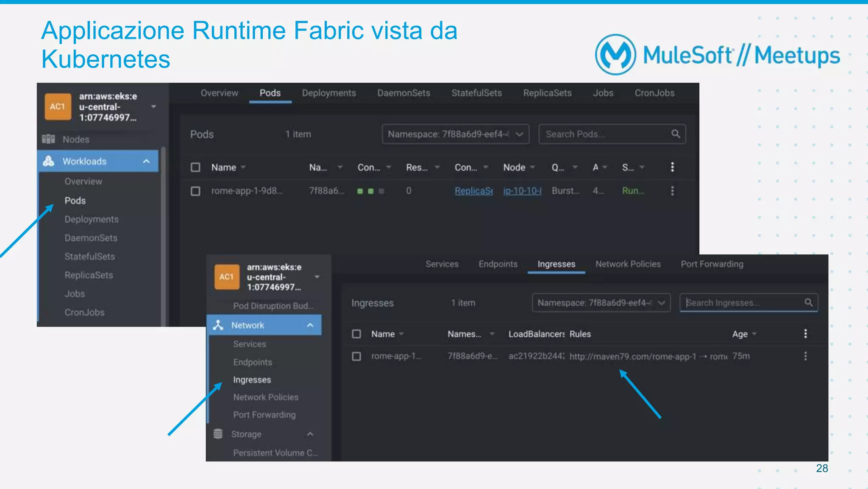Open Pod Disruption Budgets in sidebar
868x489 pixels.
tap(273, 306)
